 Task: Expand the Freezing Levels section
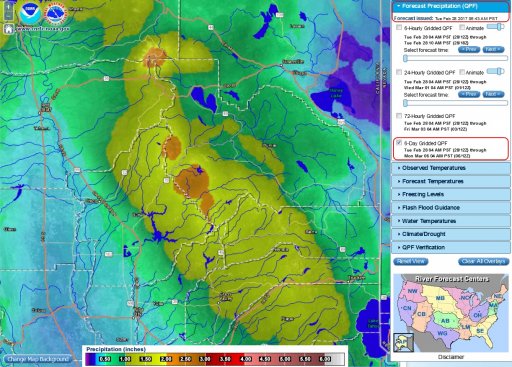pyautogui.click(x=451, y=194)
